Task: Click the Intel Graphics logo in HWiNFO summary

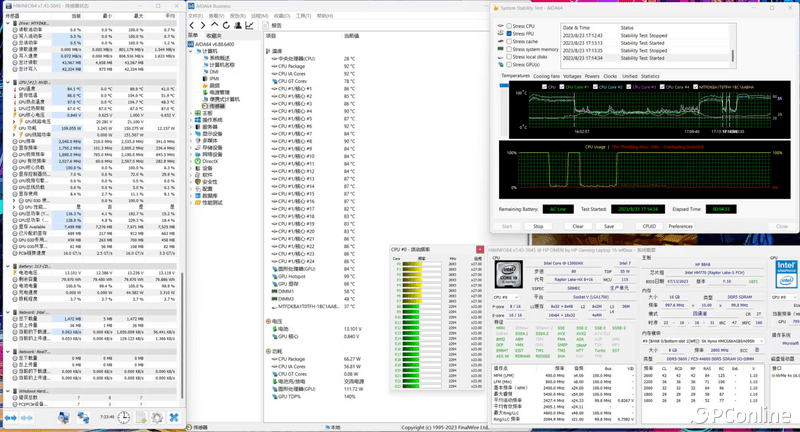Action: pos(786,274)
